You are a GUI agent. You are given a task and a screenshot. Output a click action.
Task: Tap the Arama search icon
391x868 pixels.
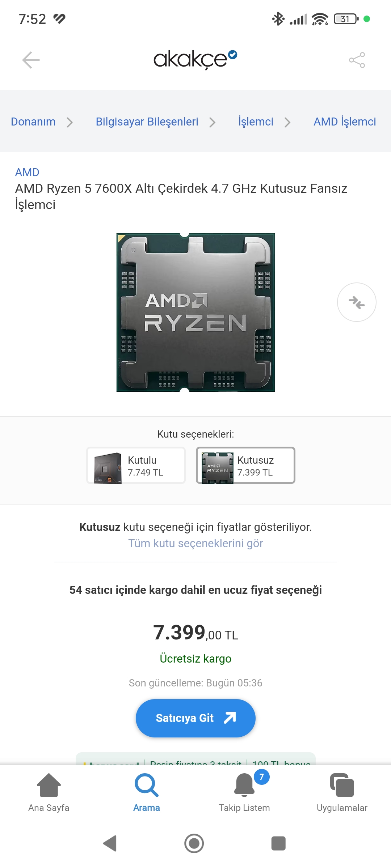click(146, 785)
